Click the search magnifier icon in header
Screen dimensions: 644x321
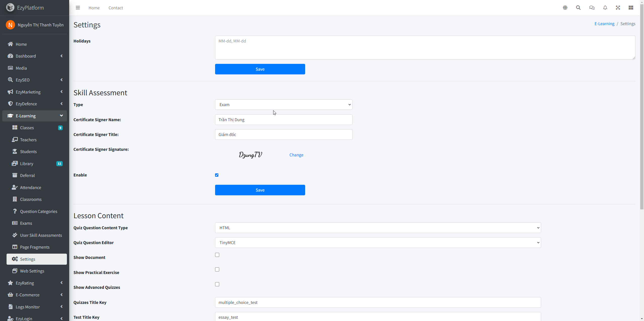(x=578, y=8)
